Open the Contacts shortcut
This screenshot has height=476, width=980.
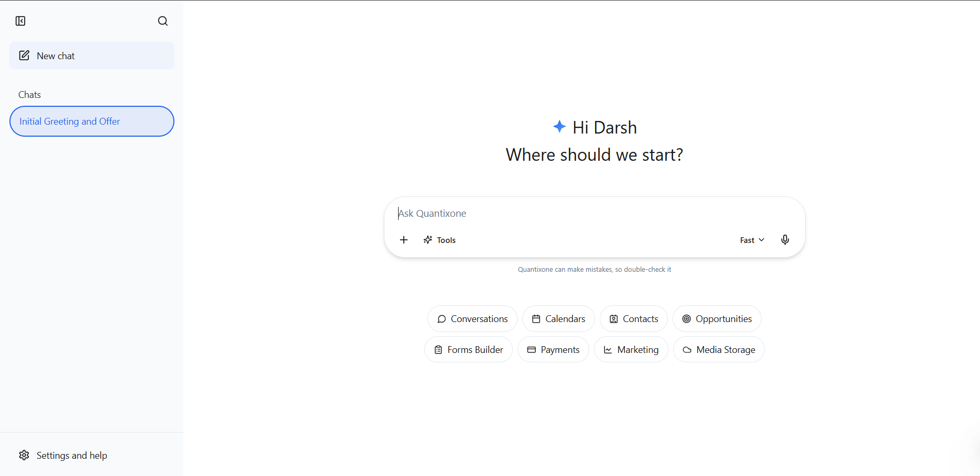633,318
